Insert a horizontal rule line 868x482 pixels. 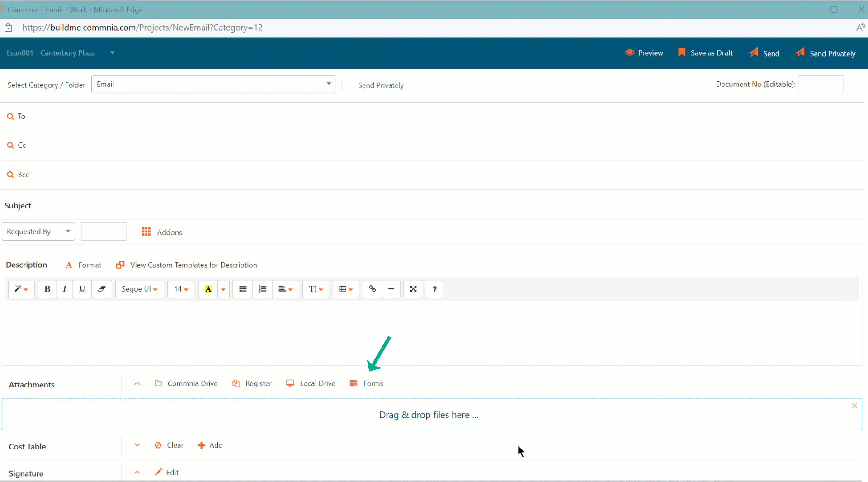[x=391, y=289]
